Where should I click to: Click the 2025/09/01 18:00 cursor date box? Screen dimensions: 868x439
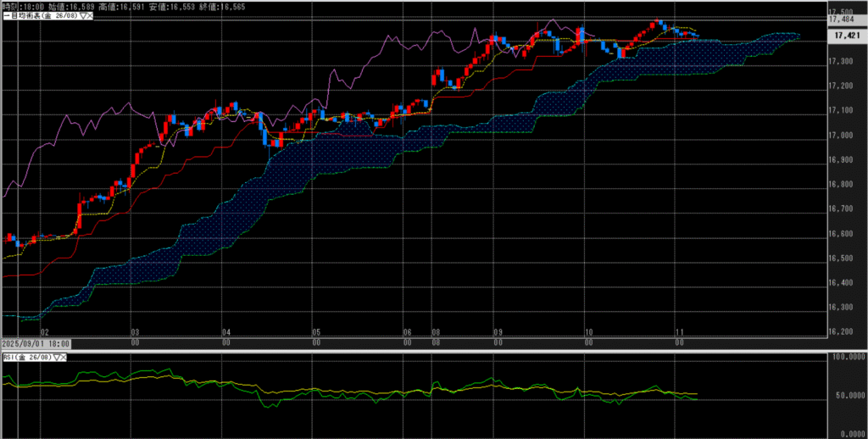(x=35, y=345)
